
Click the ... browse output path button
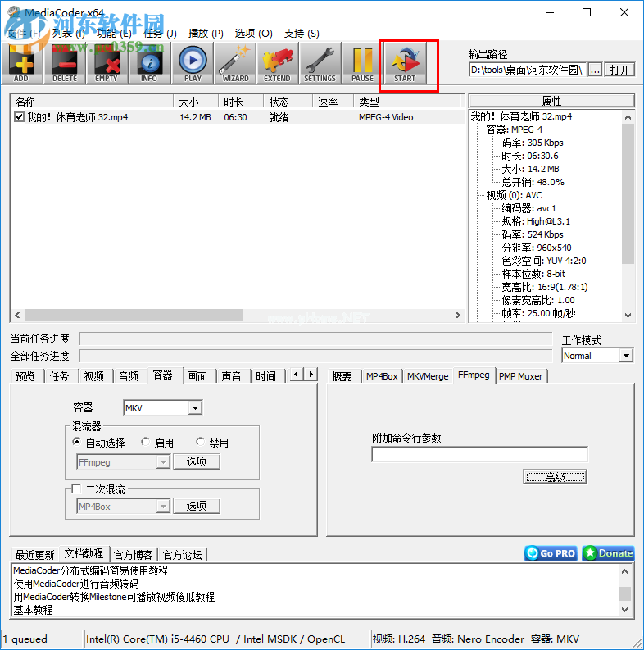(x=595, y=70)
